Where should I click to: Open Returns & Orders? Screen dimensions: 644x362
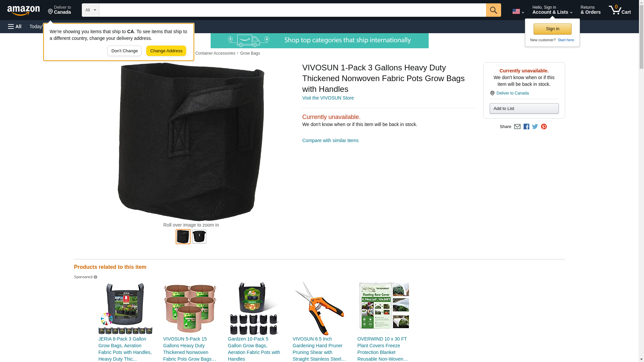click(x=590, y=10)
